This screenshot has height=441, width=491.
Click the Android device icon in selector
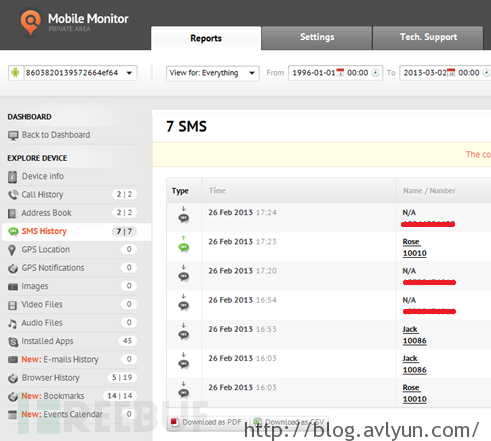pos(15,72)
